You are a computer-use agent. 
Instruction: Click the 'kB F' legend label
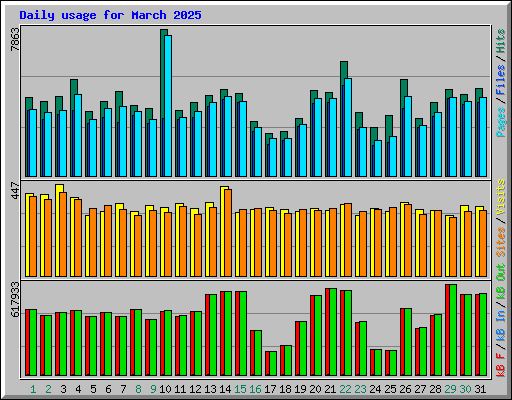[501, 365]
